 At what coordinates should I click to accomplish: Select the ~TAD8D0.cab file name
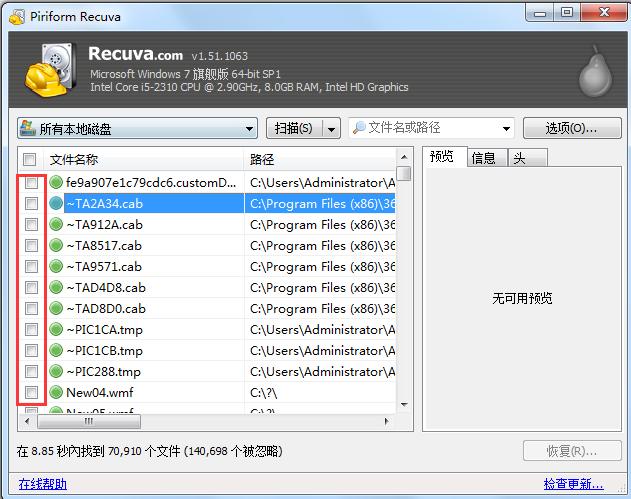(x=106, y=309)
